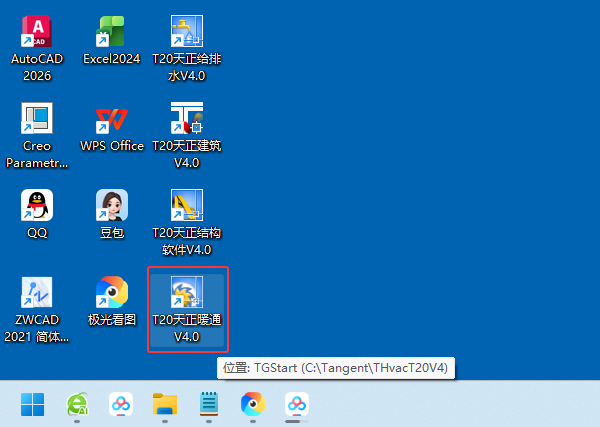The width and height of the screenshot is (600, 427).
Task: Open the green e browser on taskbar
Action: click(x=77, y=404)
